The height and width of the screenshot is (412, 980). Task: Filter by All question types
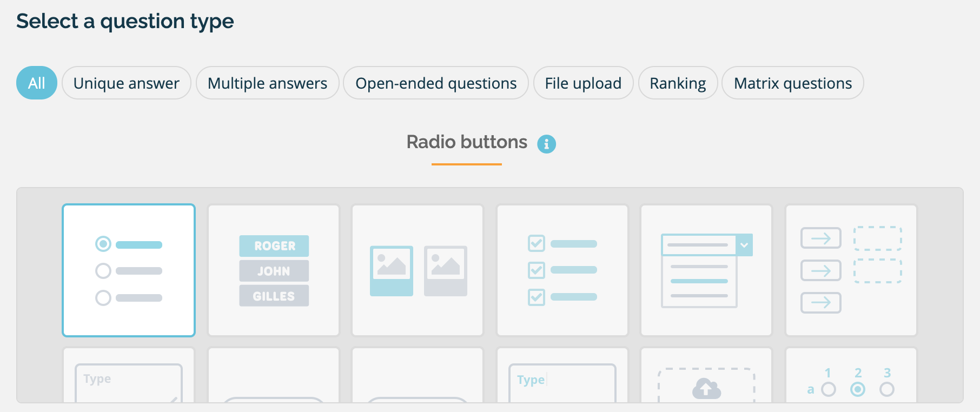[x=37, y=83]
